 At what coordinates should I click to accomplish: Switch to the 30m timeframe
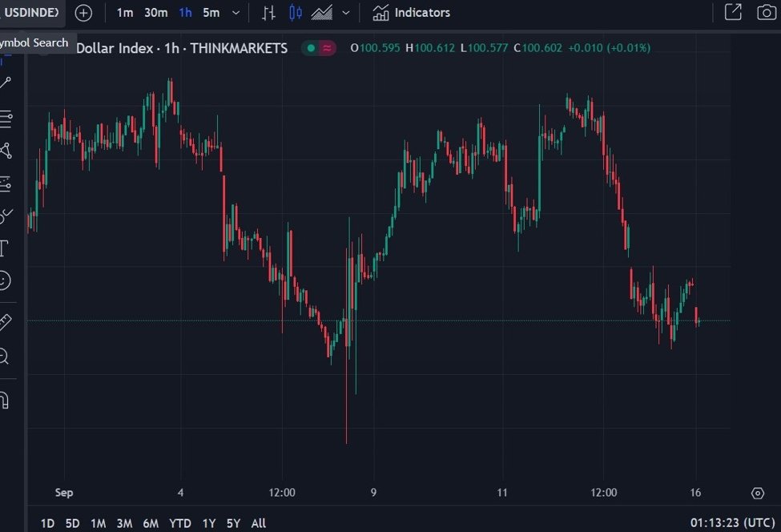click(156, 13)
